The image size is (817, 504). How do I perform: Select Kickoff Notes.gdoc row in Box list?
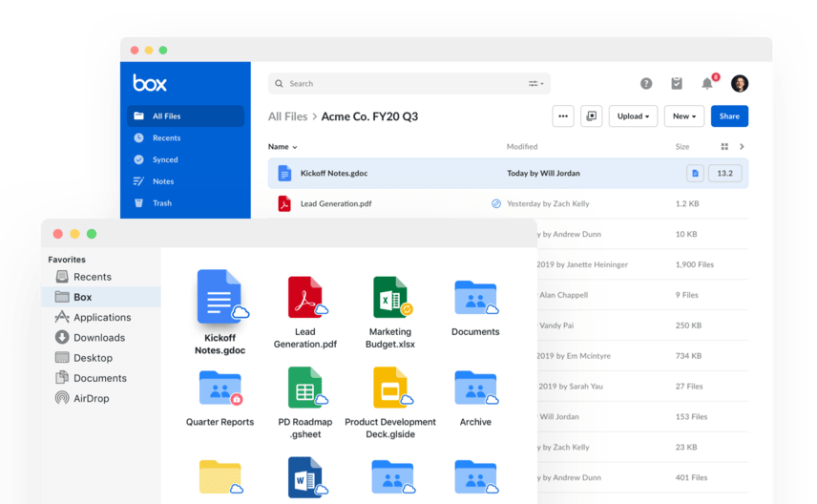[508, 173]
